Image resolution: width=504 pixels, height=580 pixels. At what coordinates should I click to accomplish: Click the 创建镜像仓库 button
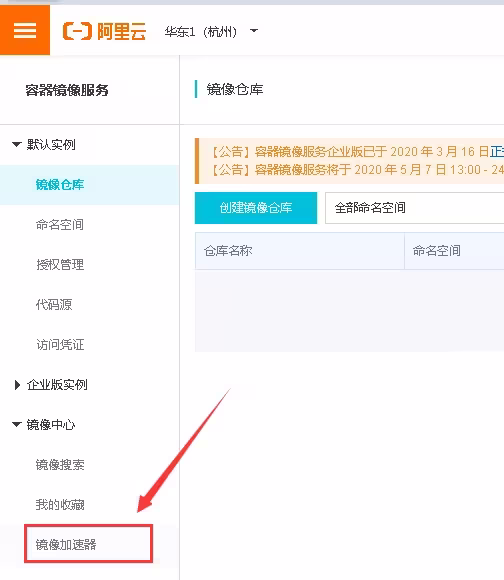tap(256, 208)
